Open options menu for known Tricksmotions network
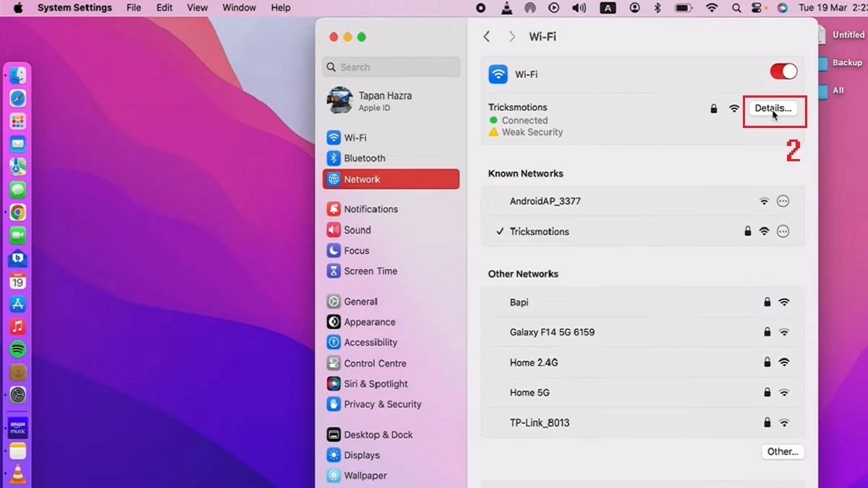The height and width of the screenshot is (488, 868). coord(783,231)
